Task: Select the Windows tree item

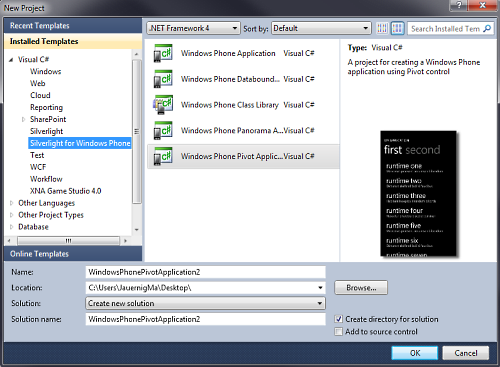Action: point(46,71)
